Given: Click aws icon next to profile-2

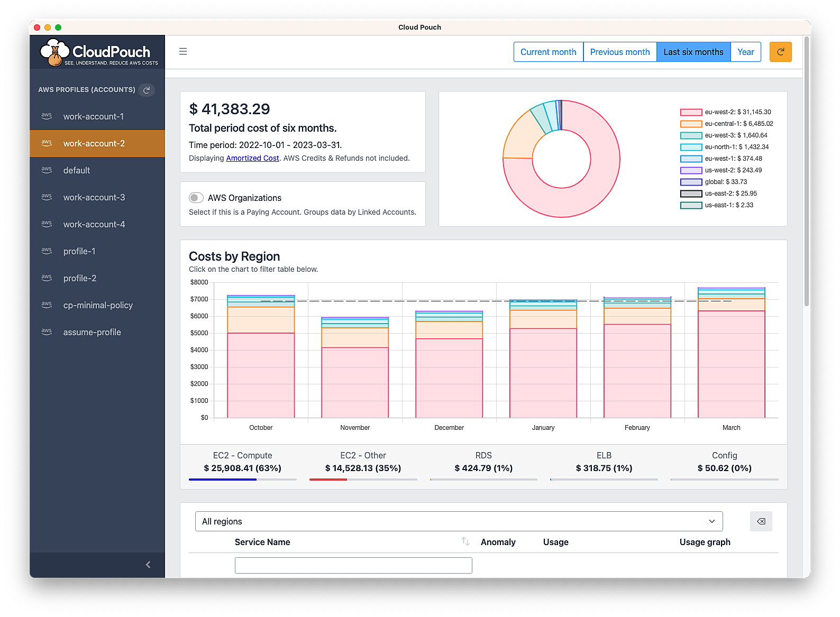Looking at the screenshot, I should (x=47, y=278).
